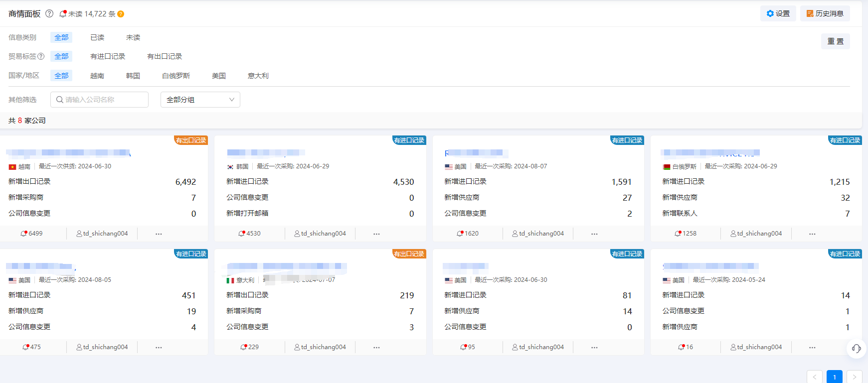
Task: Click the 6499 unread message bell
Action: pos(24,234)
